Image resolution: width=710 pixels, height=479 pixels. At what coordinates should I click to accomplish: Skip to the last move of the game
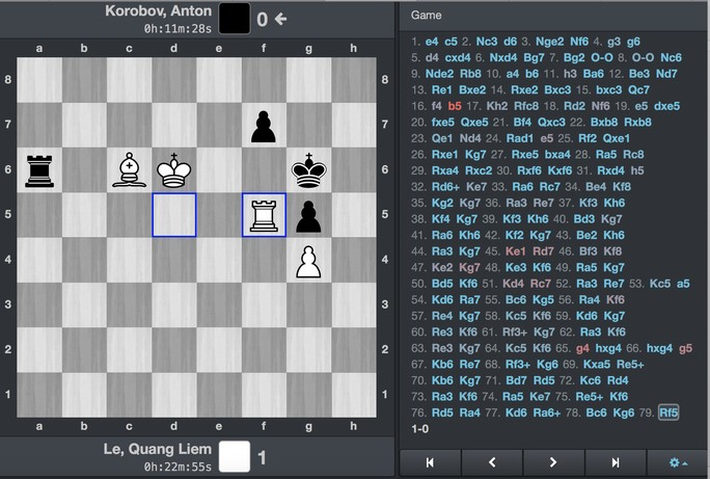point(615,462)
